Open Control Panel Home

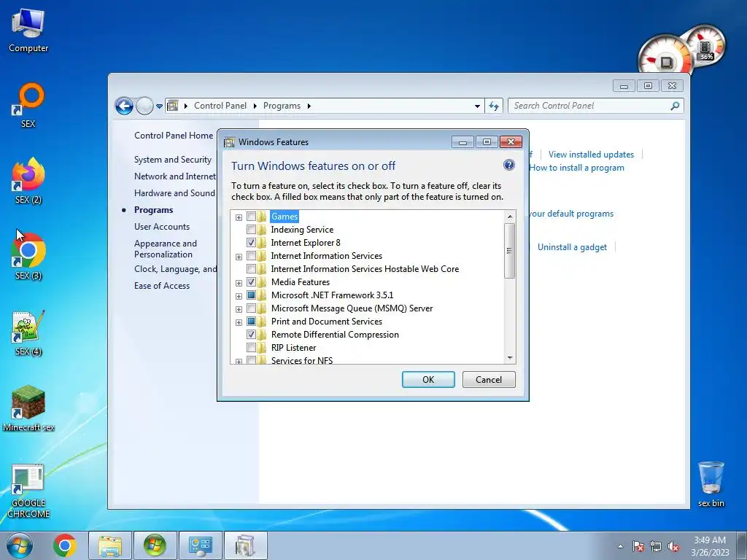click(174, 135)
